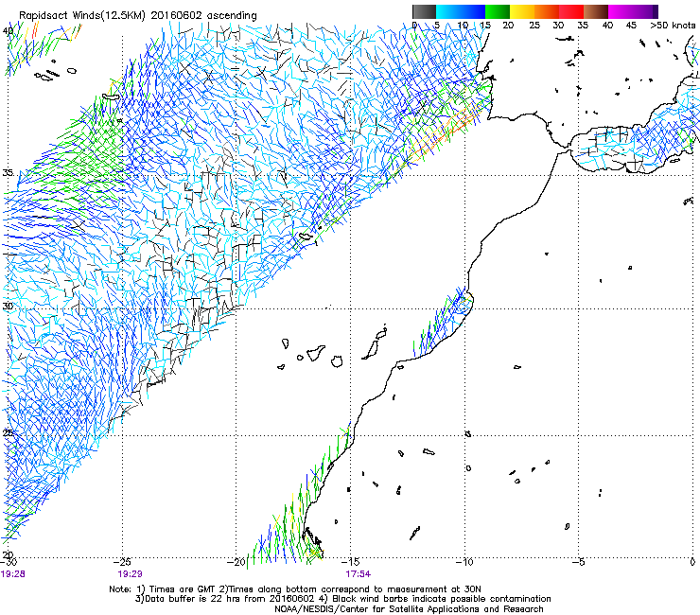Select the '19:28' purple time label
Image resolution: width=700 pixels, height=615 pixels.
pyautogui.click(x=13, y=574)
